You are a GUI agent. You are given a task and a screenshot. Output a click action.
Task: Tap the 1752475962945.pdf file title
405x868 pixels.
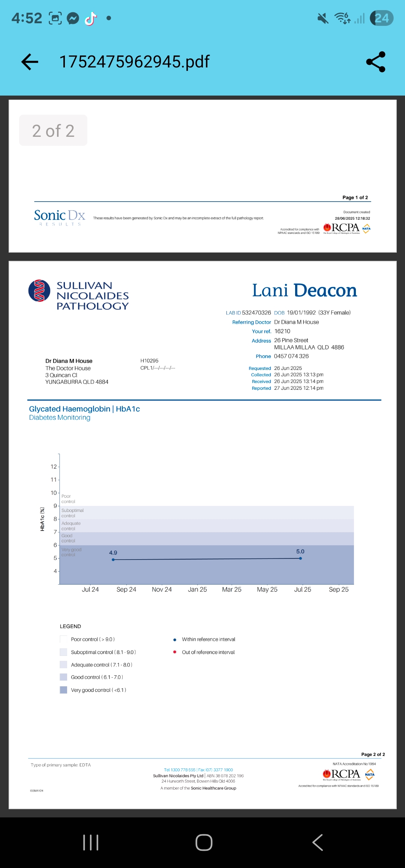[x=134, y=62]
